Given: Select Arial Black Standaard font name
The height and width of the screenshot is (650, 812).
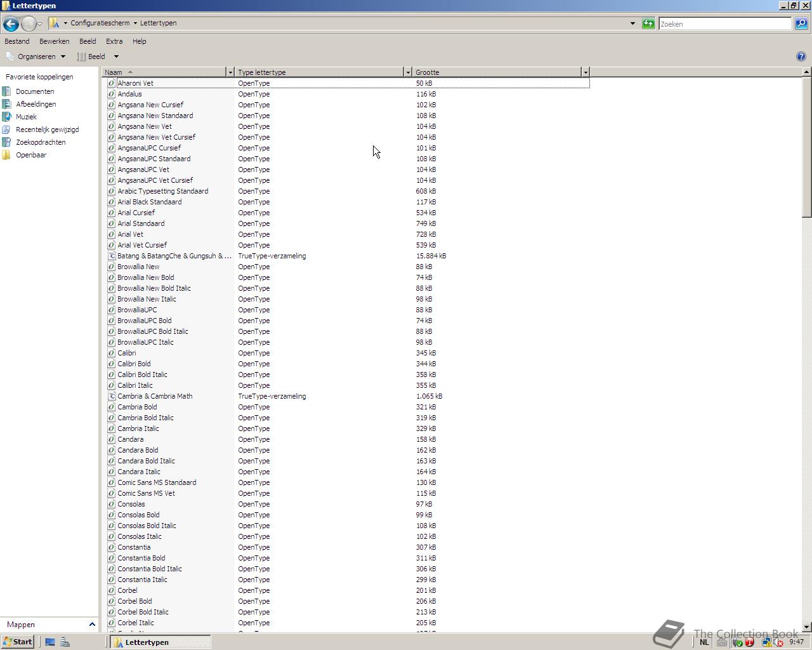Looking at the screenshot, I should 150,202.
